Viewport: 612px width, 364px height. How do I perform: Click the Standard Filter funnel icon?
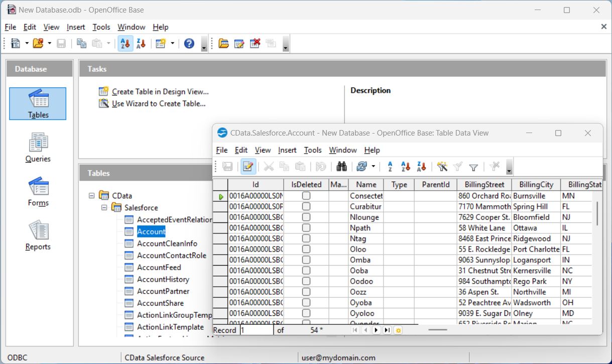click(473, 167)
